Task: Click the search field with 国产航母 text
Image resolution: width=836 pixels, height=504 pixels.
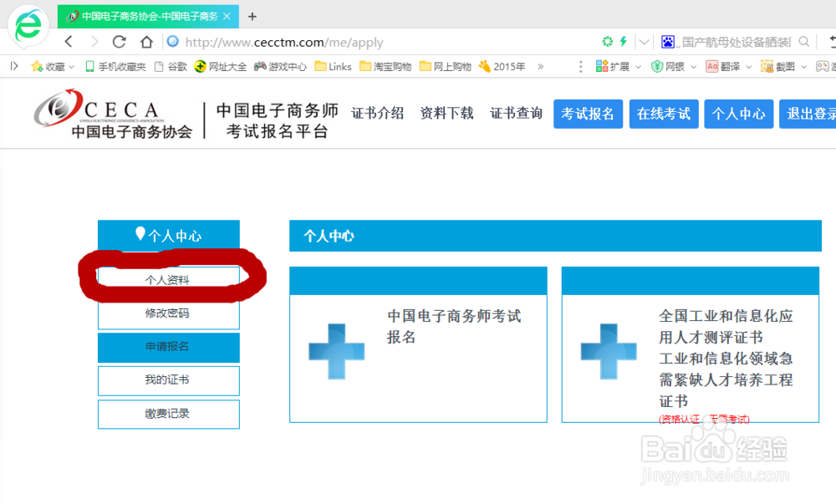Action: tap(737, 42)
